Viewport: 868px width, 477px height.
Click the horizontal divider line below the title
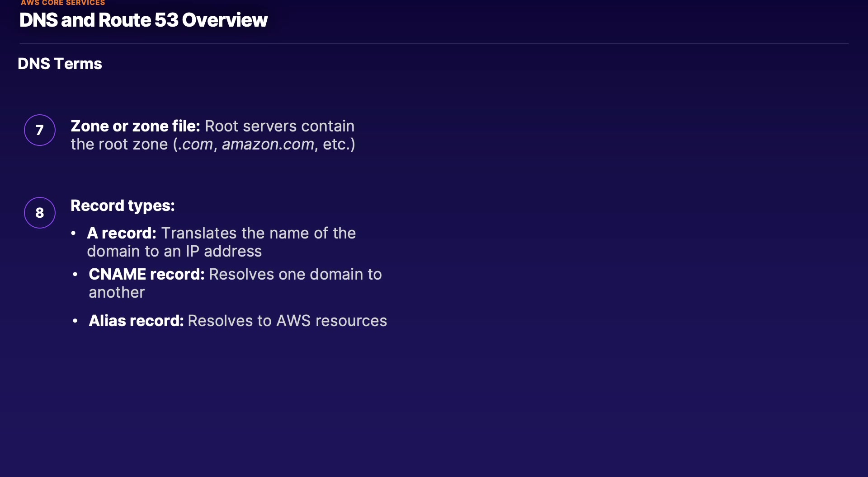coord(434,43)
